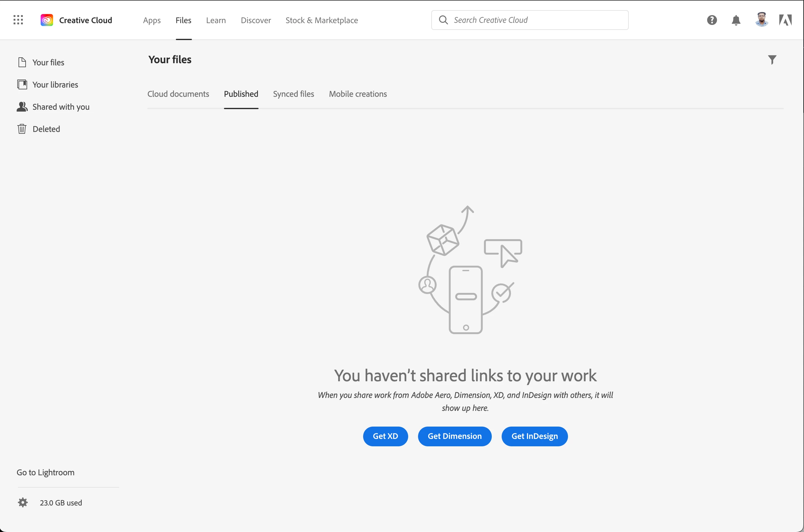
Task: Open the filter funnel icon
Action: point(772,60)
